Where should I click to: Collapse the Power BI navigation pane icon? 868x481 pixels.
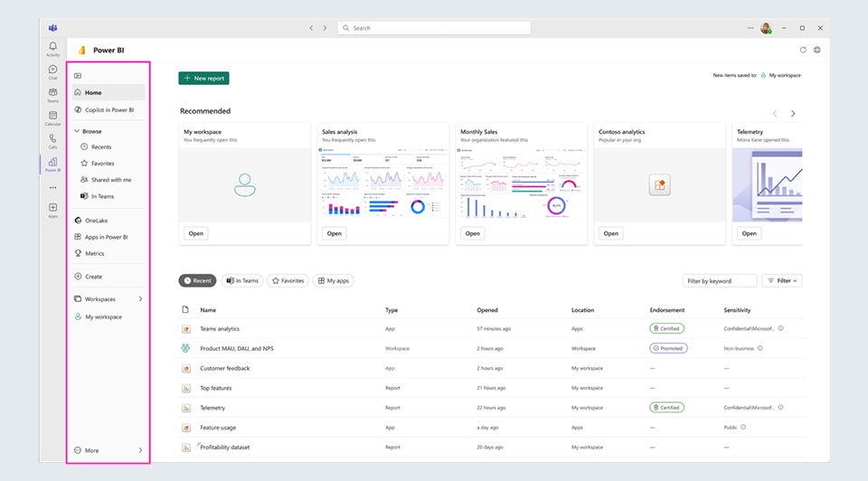[x=78, y=76]
